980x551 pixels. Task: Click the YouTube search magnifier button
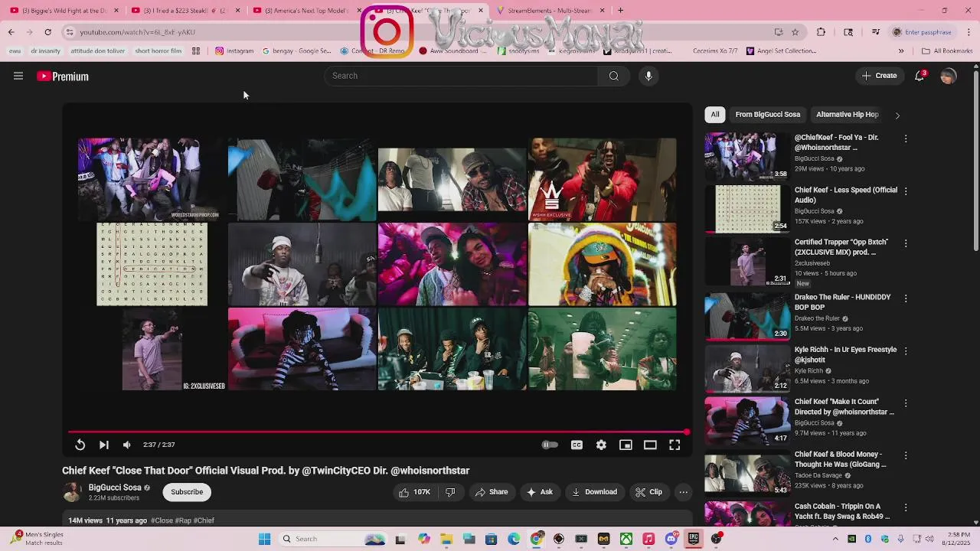[613, 76]
